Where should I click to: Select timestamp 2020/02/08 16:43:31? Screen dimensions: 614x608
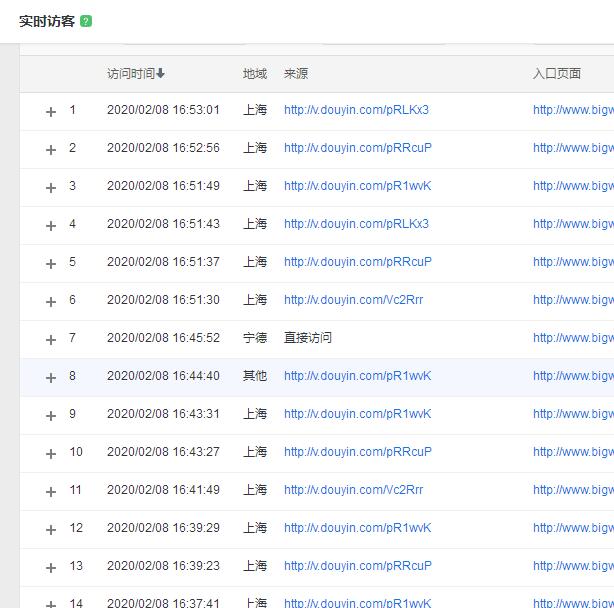(163, 414)
